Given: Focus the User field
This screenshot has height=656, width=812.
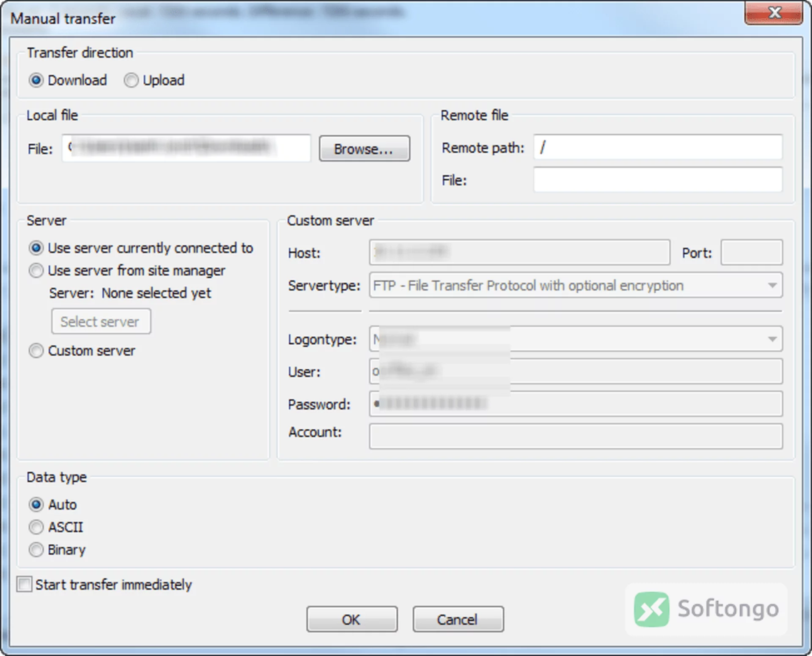Looking at the screenshot, I should 576,371.
